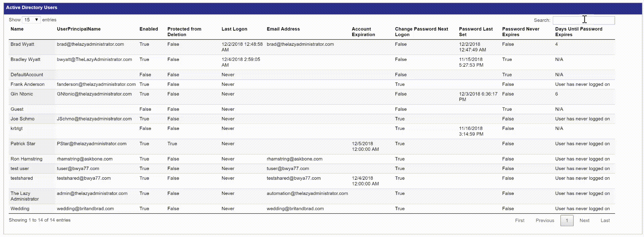Image resolution: width=644 pixels, height=237 pixels.
Task: Click Brad Wyatt's days until expiry value 4
Action: [x=557, y=44]
